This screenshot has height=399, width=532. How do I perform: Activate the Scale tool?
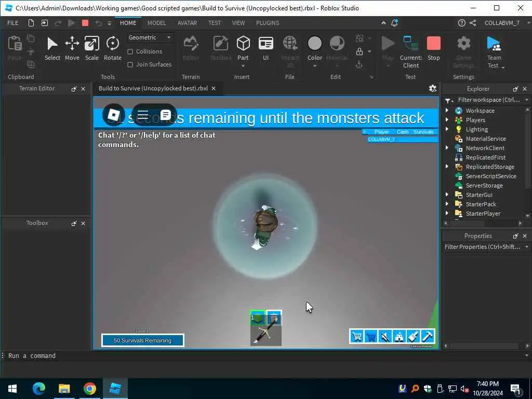pos(91,48)
